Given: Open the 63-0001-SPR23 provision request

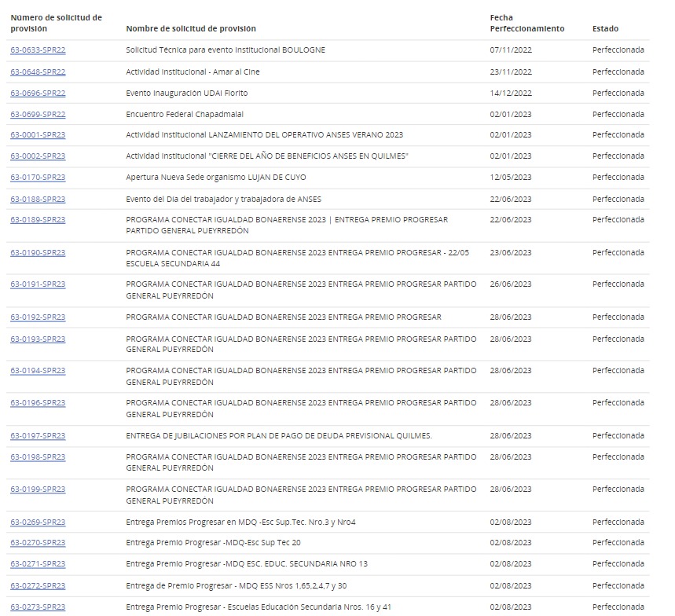Looking at the screenshot, I should pyautogui.click(x=38, y=135).
